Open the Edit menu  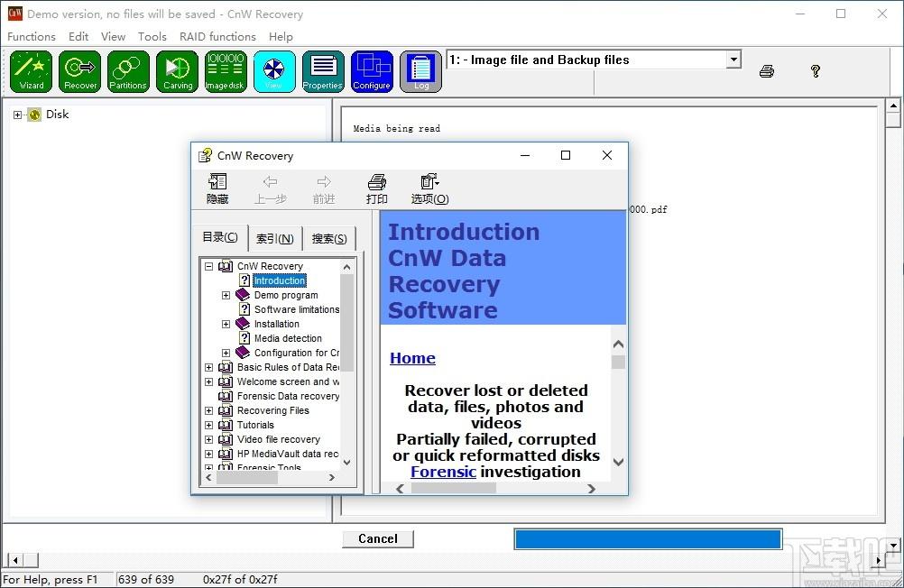(78, 36)
